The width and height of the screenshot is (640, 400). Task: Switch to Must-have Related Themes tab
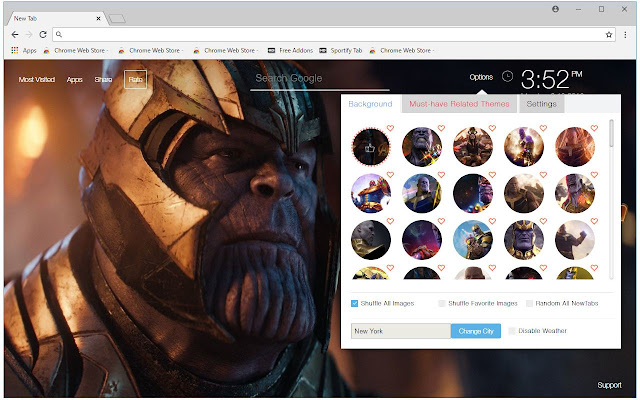tap(459, 104)
